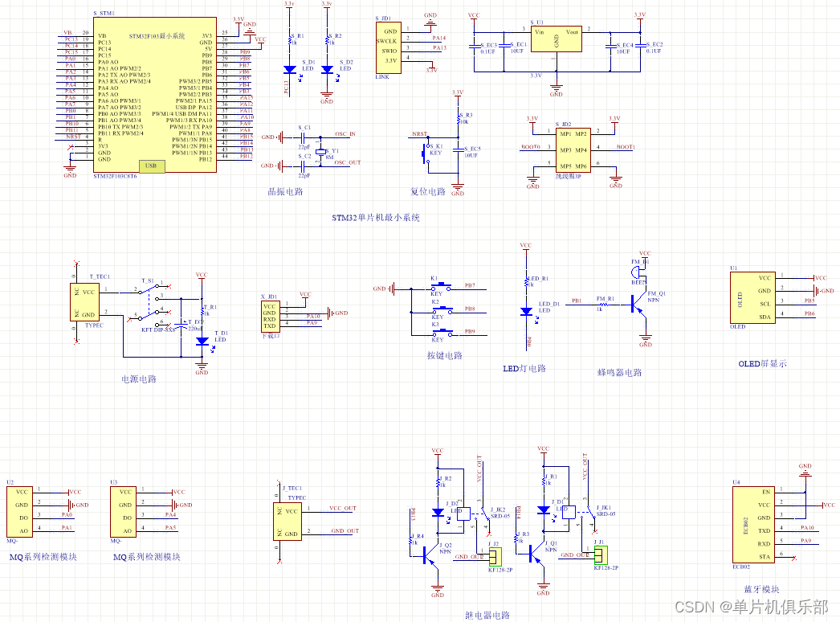
Task: Click the 'NRST' net label by S_K1
Action: click(x=419, y=134)
